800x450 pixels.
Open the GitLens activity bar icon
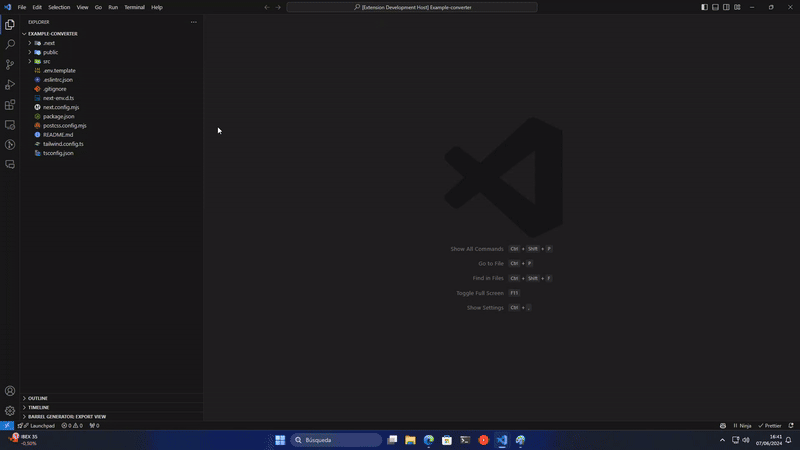click(x=10, y=145)
